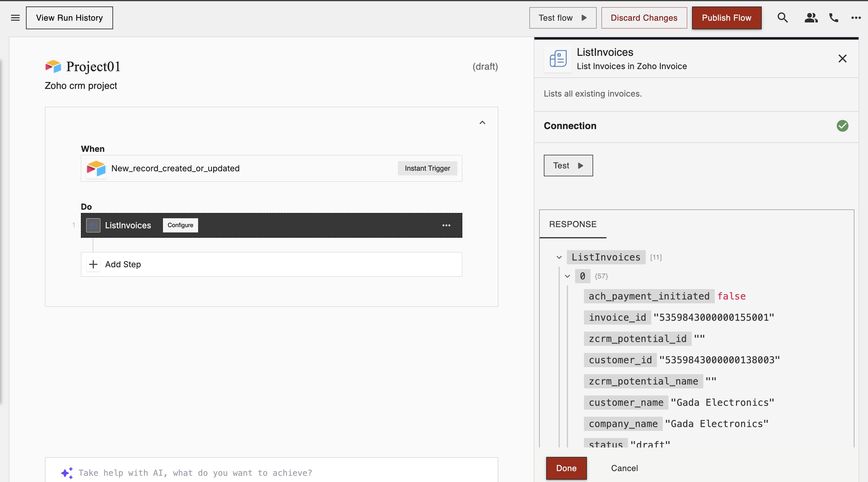Click the Add Step row

271,264
